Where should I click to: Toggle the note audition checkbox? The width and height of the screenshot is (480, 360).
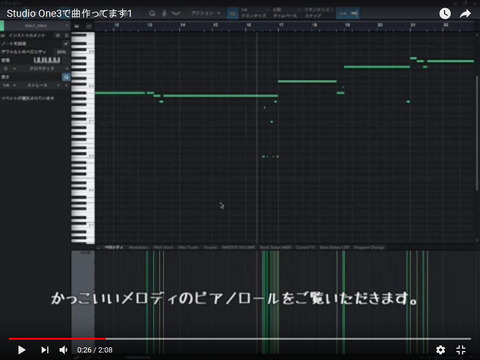66,44
